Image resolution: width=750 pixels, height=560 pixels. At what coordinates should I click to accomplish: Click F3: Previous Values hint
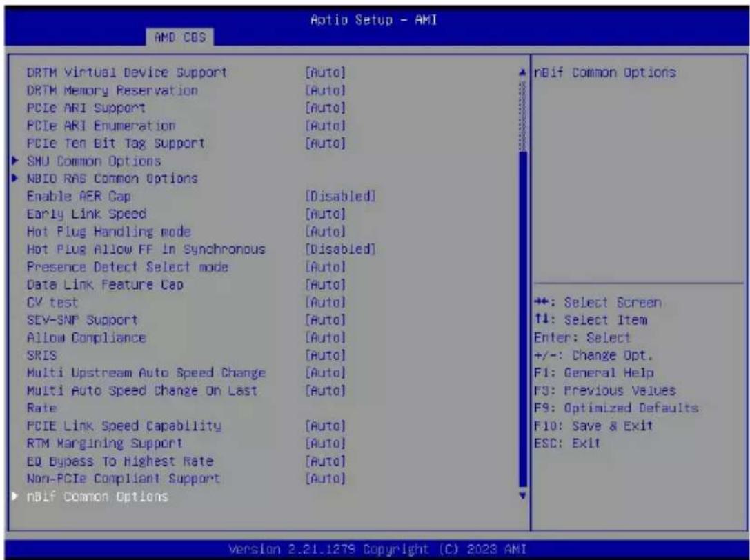point(604,390)
